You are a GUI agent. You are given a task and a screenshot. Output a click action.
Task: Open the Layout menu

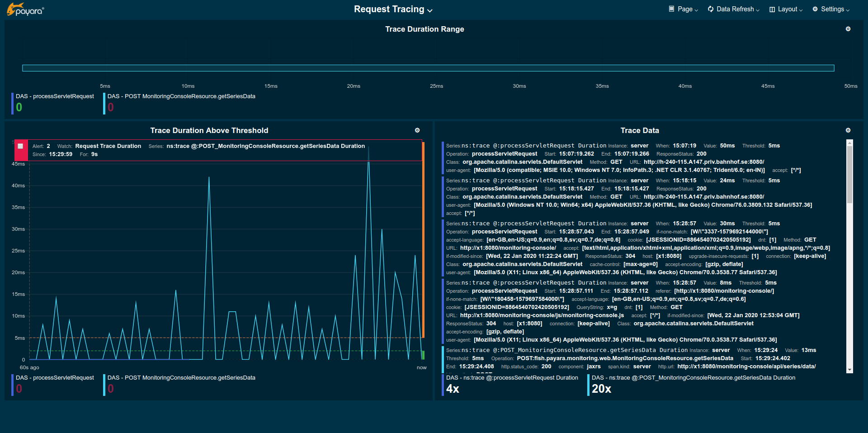coord(786,9)
